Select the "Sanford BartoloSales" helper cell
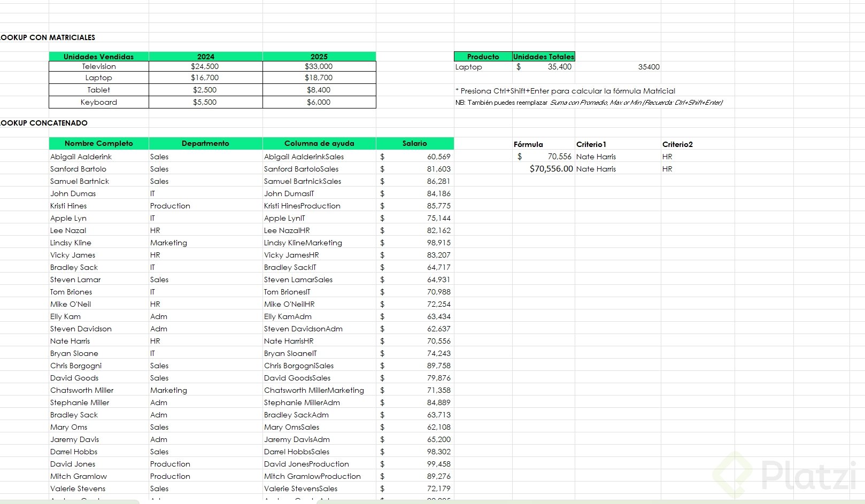Viewport: 865px width, 504px height. [x=319, y=169]
